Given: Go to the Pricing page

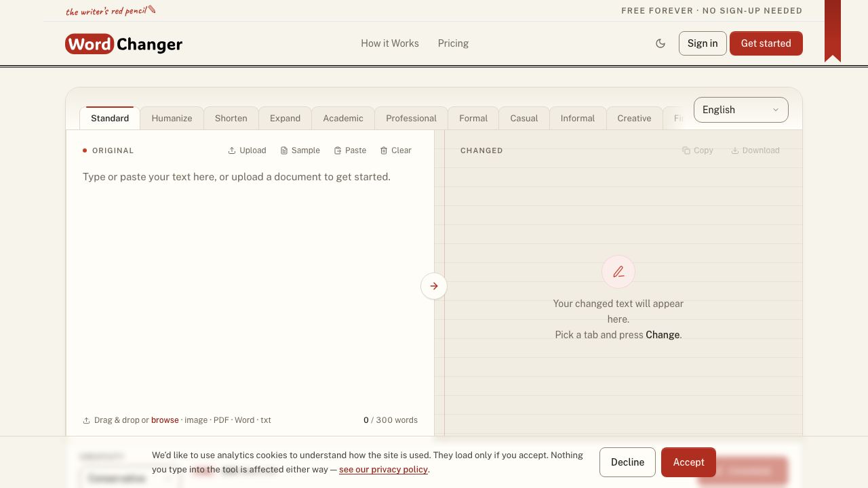Looking at the screenshot, I should pos(453,43).
